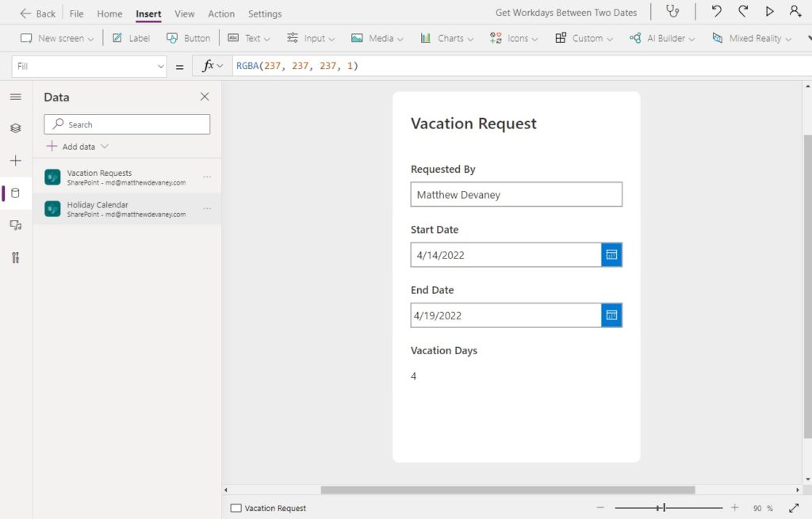This screenshot has height=519, width=812.
Task: Open the Fill property dropdown
Action: pos(89,67)
